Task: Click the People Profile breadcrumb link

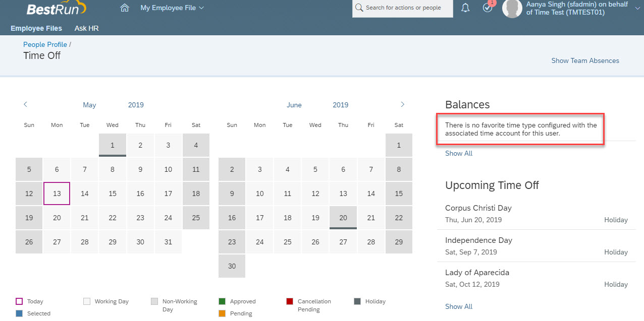Action: 45,44
